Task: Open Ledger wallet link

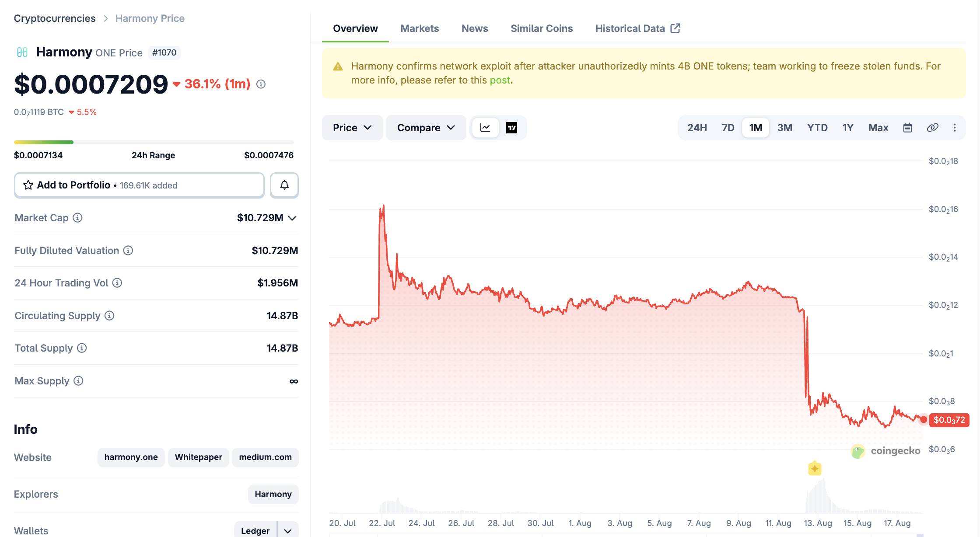Action: click(255, 531)
